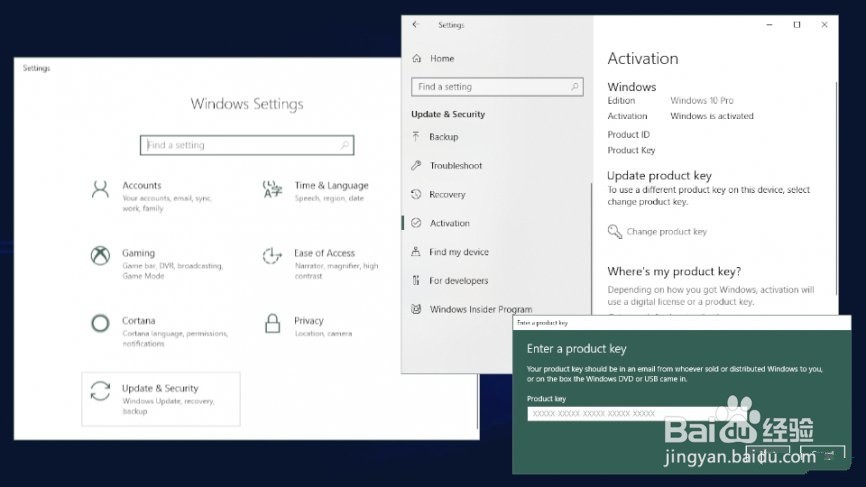Viewport: 866px width, 487px height.
Task: Click the 'Where's my product key?' heading
Action: (x=674, y=271)
